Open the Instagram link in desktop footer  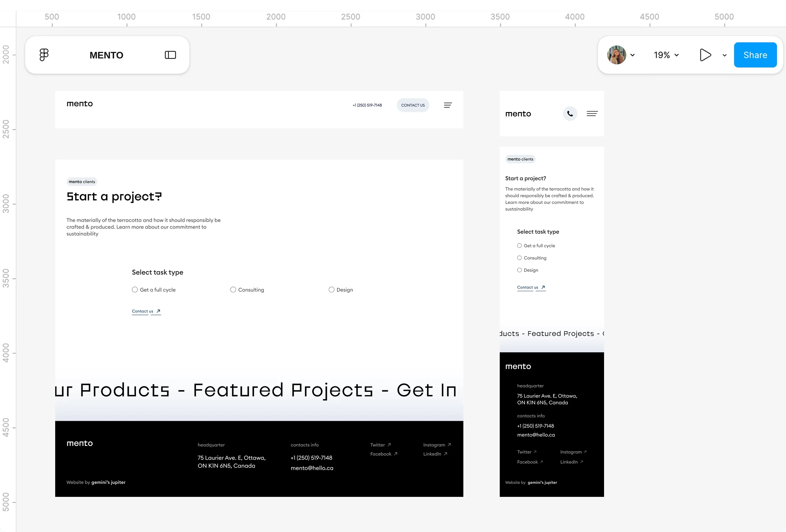click(x=437, y=445)
